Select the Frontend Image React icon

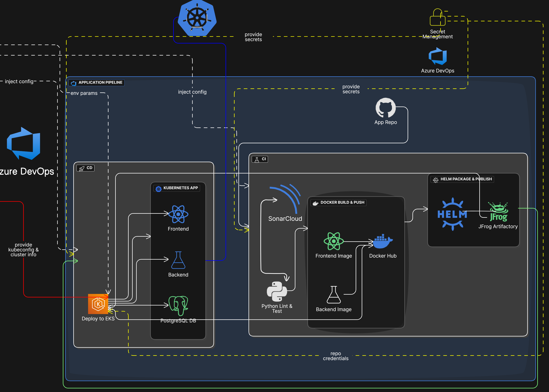pyautogui.click(x=334, y=241)
